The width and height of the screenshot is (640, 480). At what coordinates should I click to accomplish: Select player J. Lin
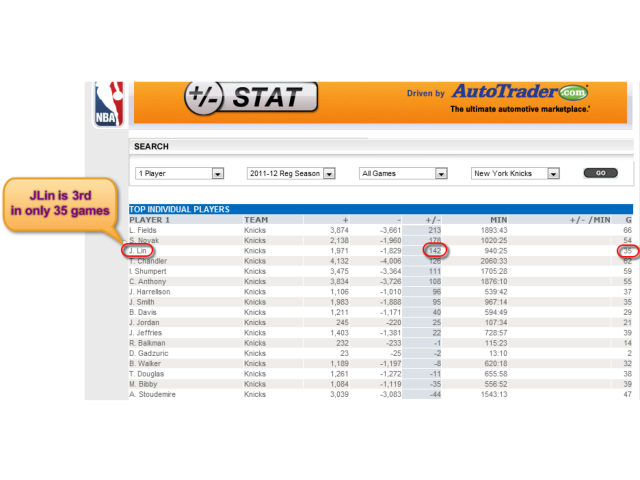click(138, 251)
